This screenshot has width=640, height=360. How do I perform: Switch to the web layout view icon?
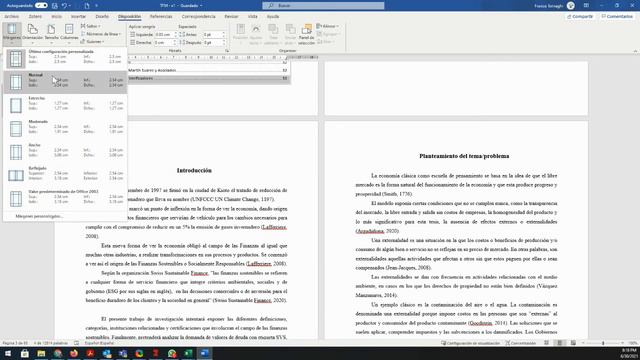[573, 343]
